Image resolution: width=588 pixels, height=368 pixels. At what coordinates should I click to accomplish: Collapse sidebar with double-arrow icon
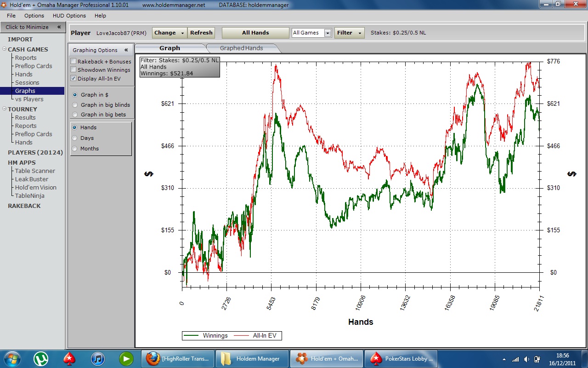point(59,27)
